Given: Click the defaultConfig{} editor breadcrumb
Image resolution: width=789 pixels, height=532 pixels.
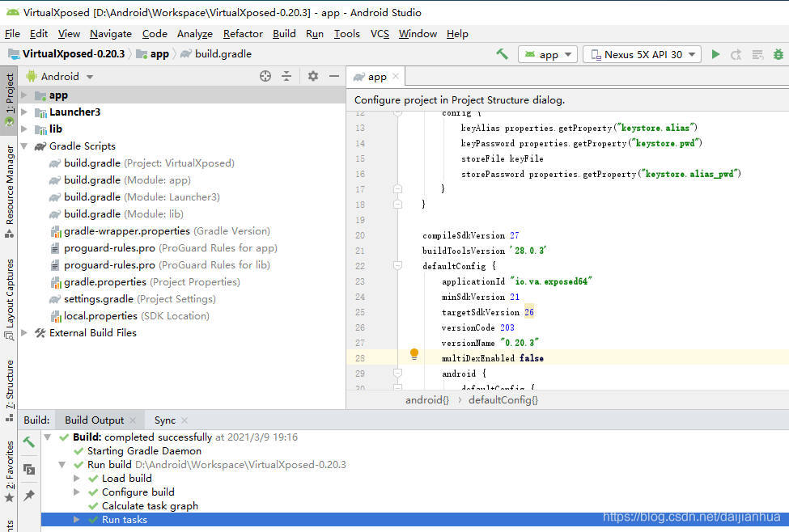Looking at the screenshot, I should point(503,399).
